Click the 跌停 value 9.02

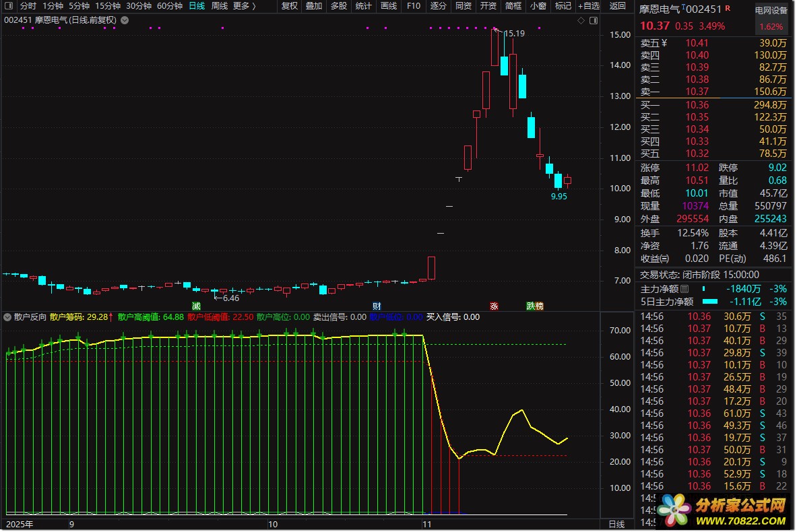777,168
